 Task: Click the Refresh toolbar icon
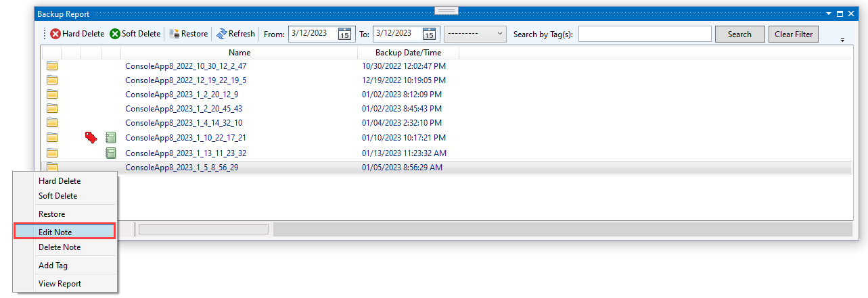coord(221,34)
